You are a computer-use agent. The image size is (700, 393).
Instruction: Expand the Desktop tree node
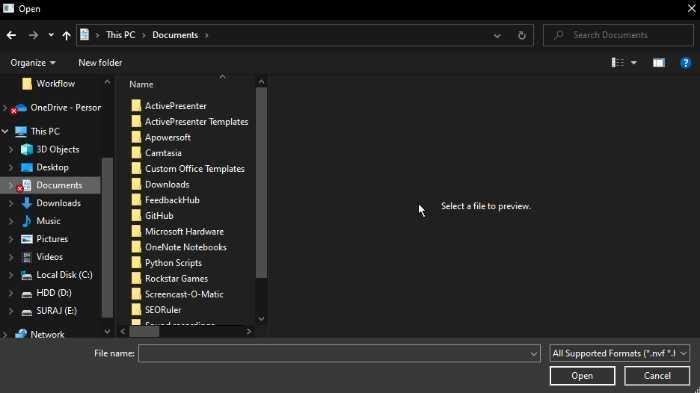[11, 167]
